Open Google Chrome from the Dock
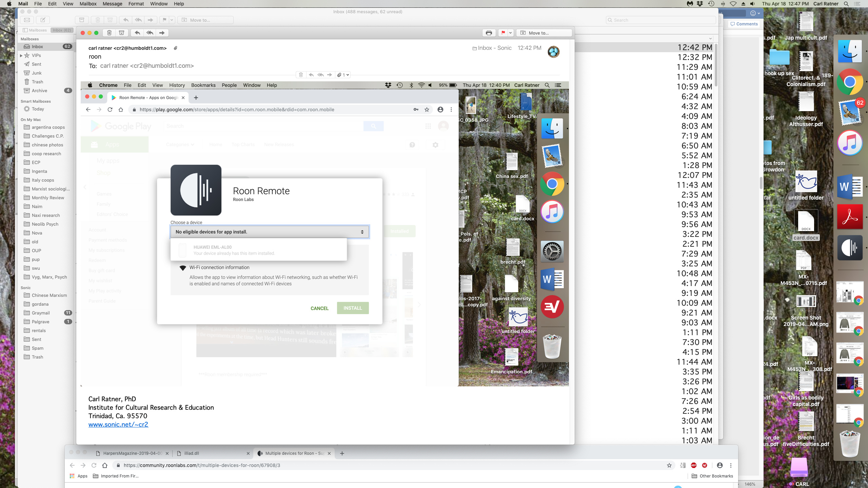Viewport: 868px width, 488px height. pos(849,82)
